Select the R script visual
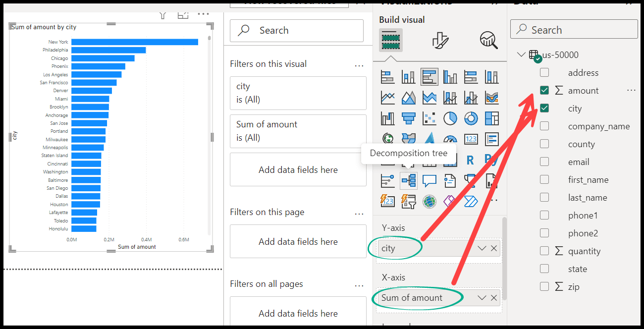 470,160
